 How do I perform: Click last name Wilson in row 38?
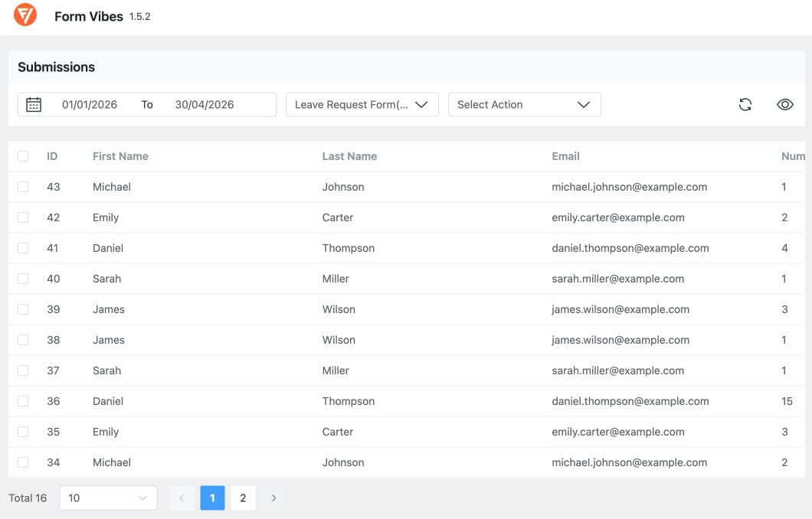click(339, 340)
